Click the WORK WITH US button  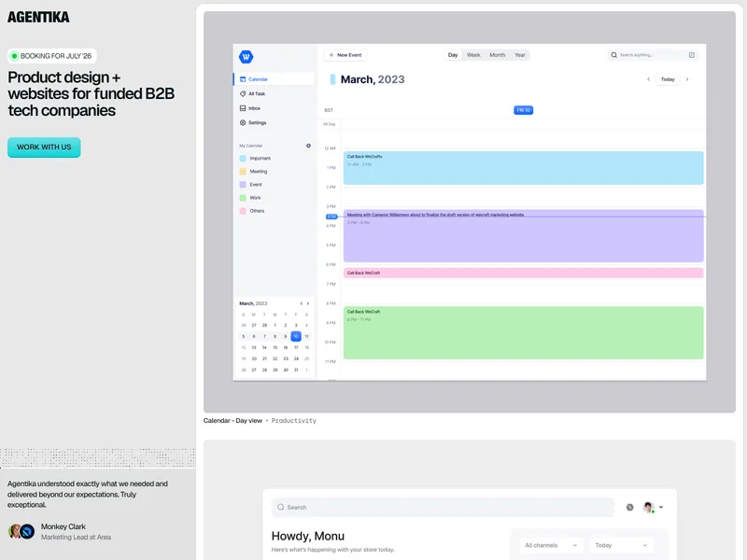pyautogui.click(x=44, y=147)
